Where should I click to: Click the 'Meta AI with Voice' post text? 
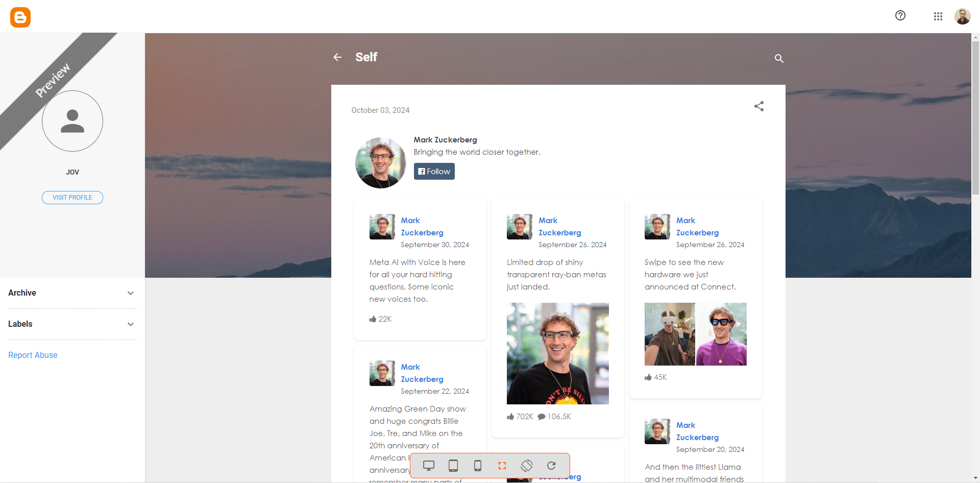click(418, 281)
